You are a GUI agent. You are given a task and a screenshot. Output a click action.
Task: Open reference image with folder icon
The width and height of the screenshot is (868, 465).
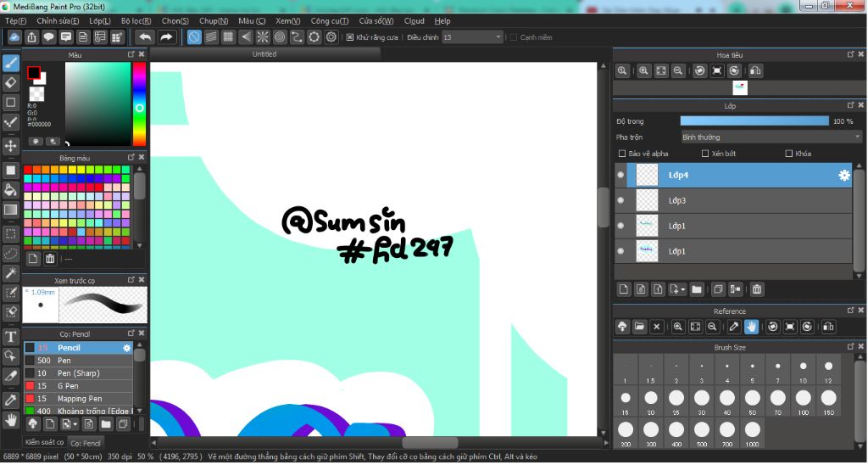tap(639, 327)
